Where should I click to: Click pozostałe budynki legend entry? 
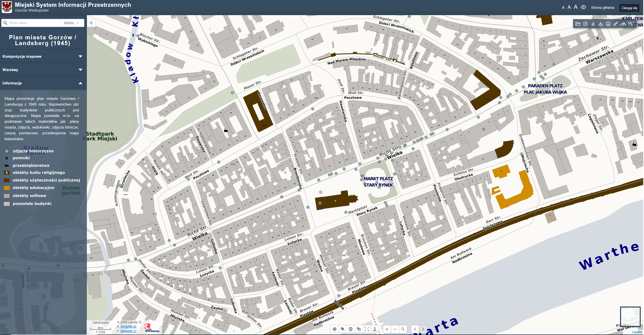click(x=32, y=204)
